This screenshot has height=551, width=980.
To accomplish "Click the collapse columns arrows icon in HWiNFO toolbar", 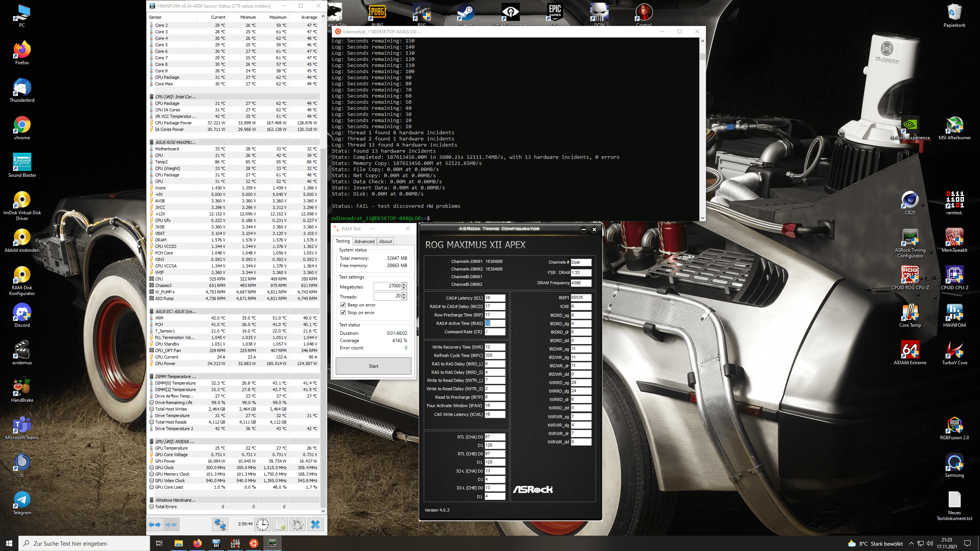I will click(171, 525).
